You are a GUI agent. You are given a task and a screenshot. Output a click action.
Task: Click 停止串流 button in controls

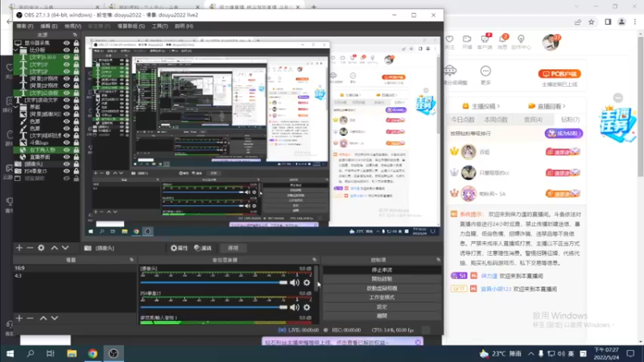click(x=382, y=270)
